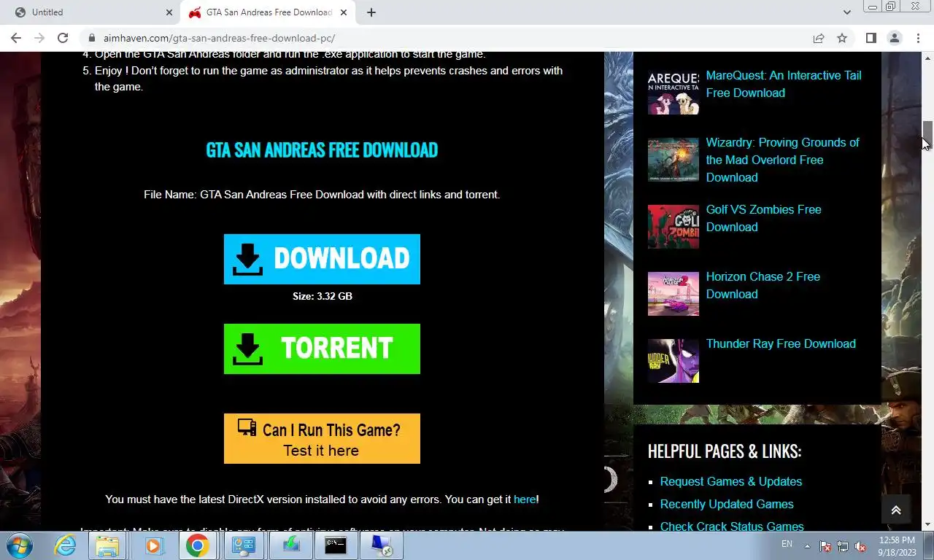Open the remote desktop taskbar icon

[382, 545]
